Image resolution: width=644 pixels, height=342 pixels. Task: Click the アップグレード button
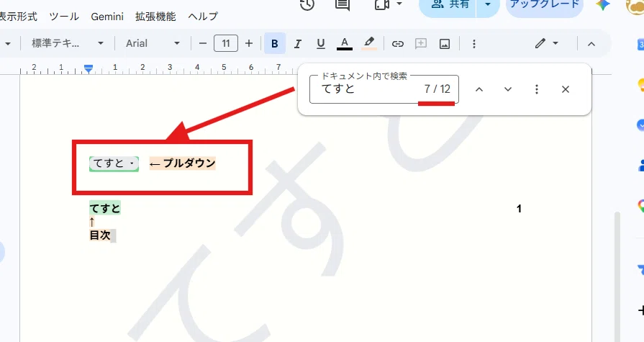click(545, 5)
